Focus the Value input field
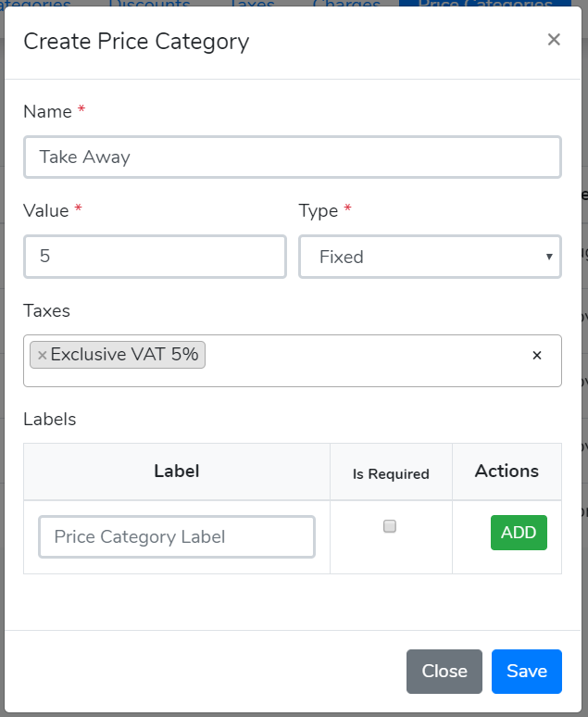This screenshot has width=588, height=717. tap(155, 257)
